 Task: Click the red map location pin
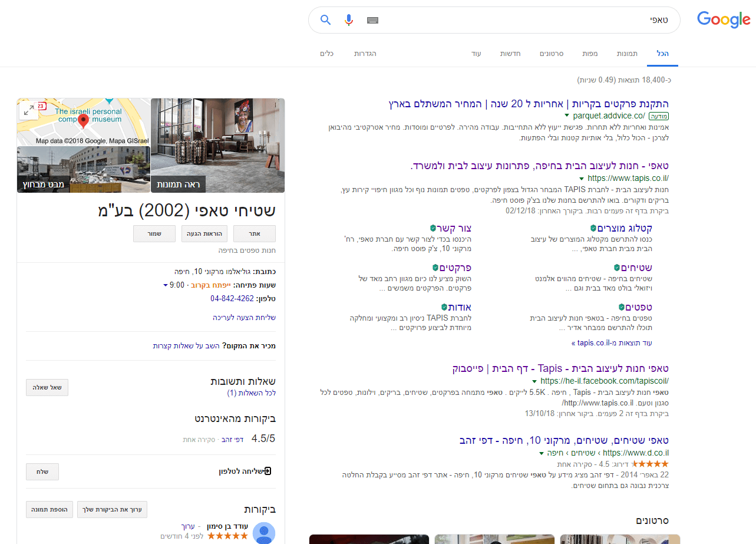pyautogui.click(x=84, y=122)
